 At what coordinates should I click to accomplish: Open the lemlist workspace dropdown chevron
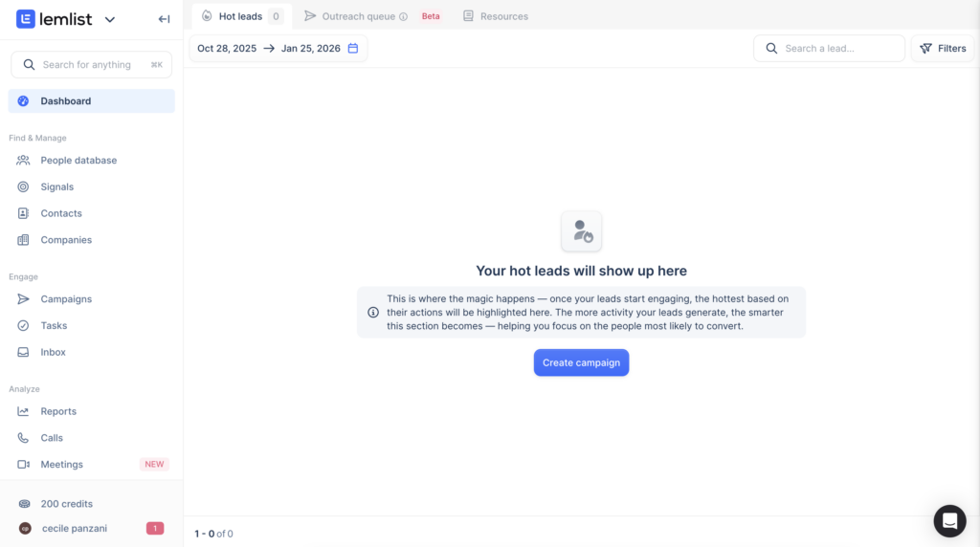109,19
